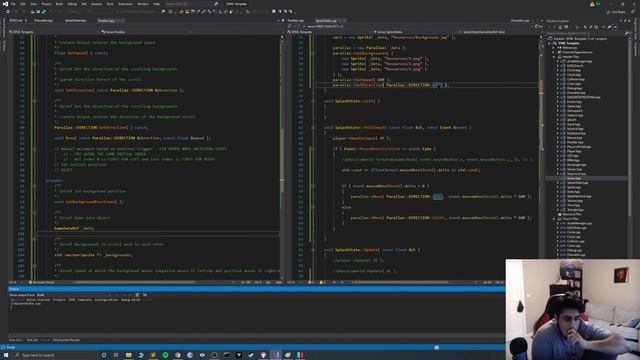Open Spotify from the taskbar
This screenshot has height=360, width=640.
(x=165, y=355)
